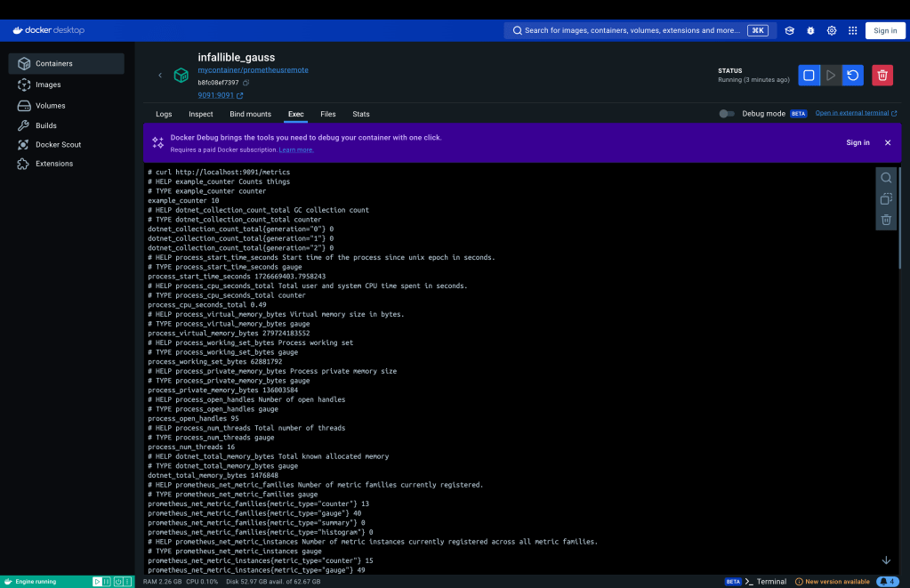The width and height of the screenshot is (910, 588).
Task: Select the Exec tab
Action: point(295,115)
